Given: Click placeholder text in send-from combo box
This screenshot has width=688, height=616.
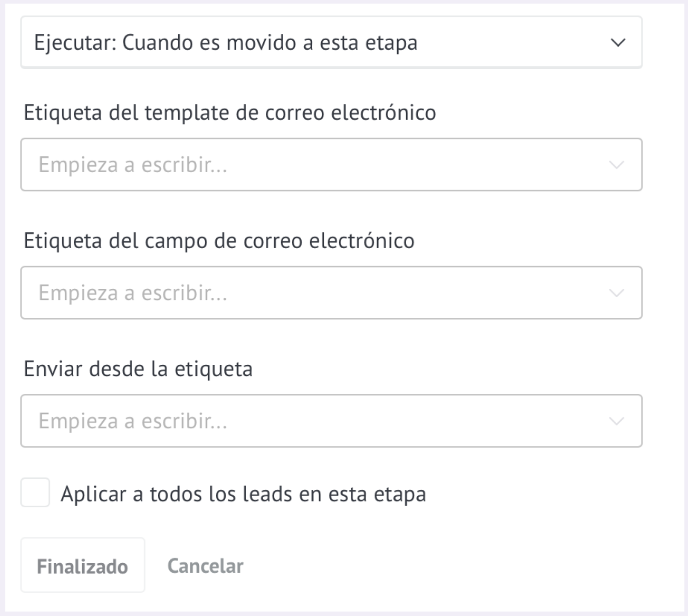Looking at the screenshot, I should click(x=133, y=421).
